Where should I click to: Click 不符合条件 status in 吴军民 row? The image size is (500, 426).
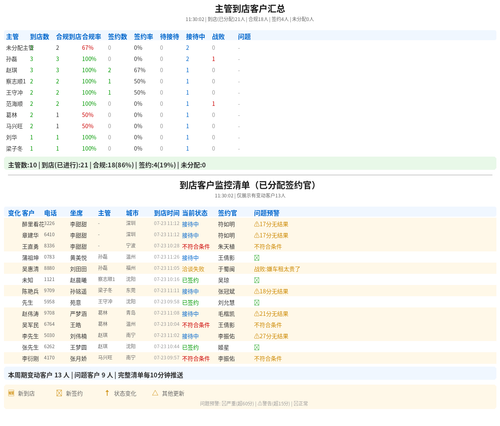(x=196, y=325)
